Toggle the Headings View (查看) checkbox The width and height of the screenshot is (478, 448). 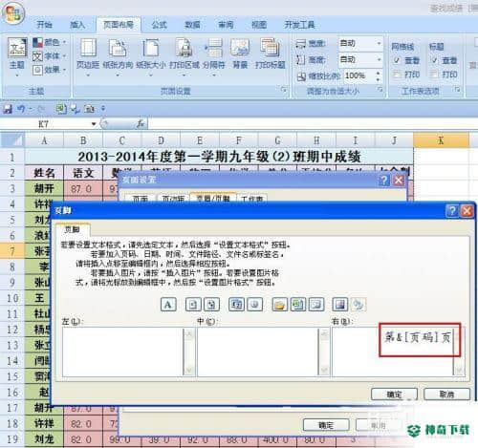[435, 60]
